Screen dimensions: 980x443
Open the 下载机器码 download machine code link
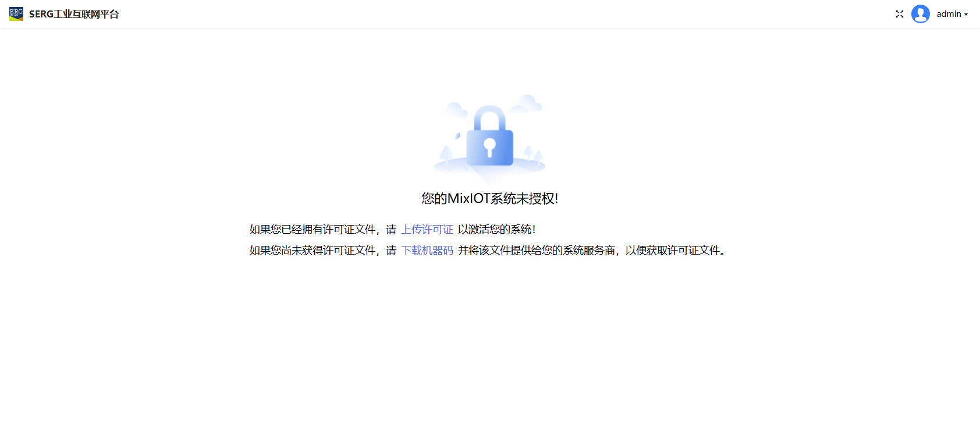(x=427, y=251)
